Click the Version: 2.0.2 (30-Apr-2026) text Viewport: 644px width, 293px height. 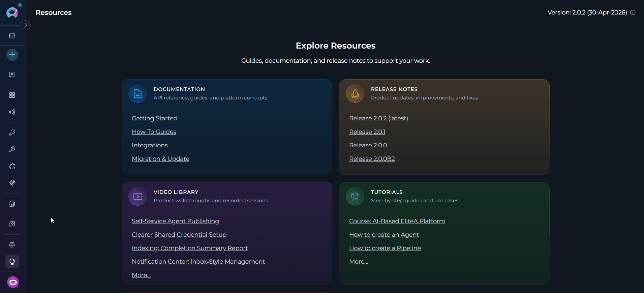[587, 12]
